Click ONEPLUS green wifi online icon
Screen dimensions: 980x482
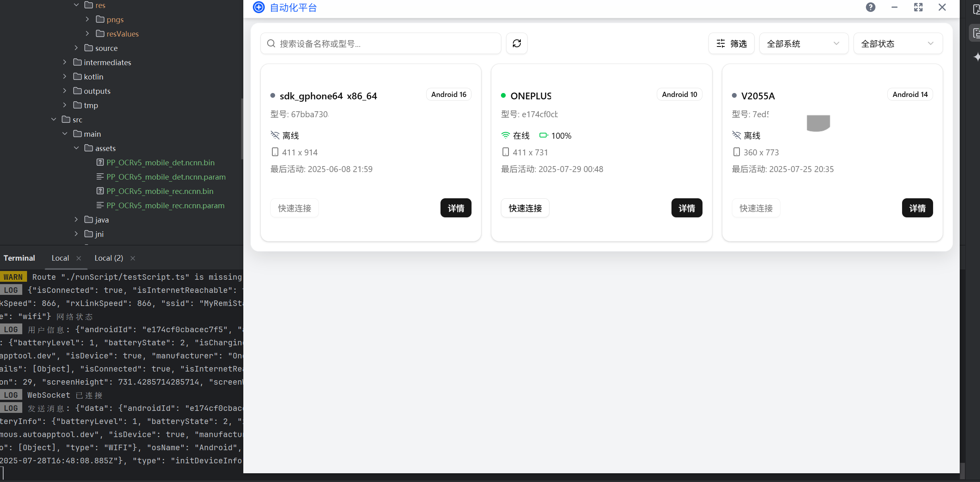point(505,136)
